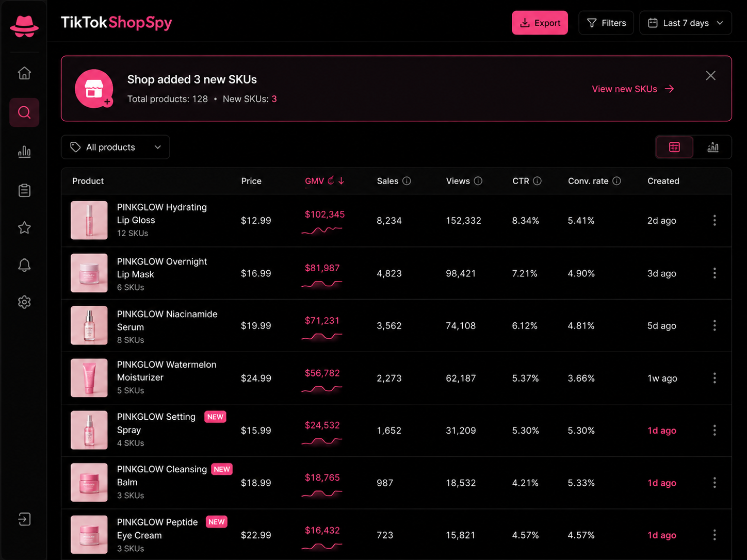Open Watermelon Moisturizer product thumbnail
This screenshot has height=560, width=747.
[x=89, y=378]
